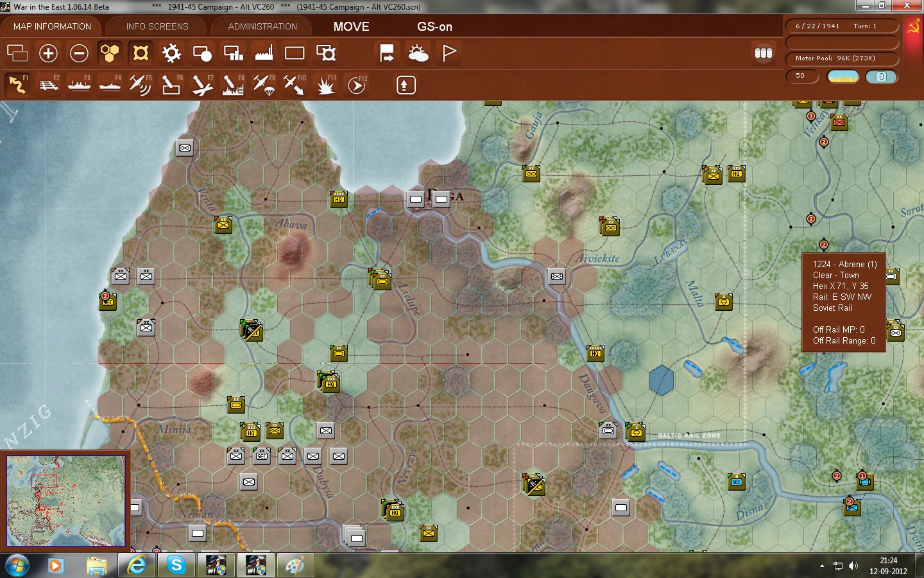Click the flag with arrow icon

387,53
